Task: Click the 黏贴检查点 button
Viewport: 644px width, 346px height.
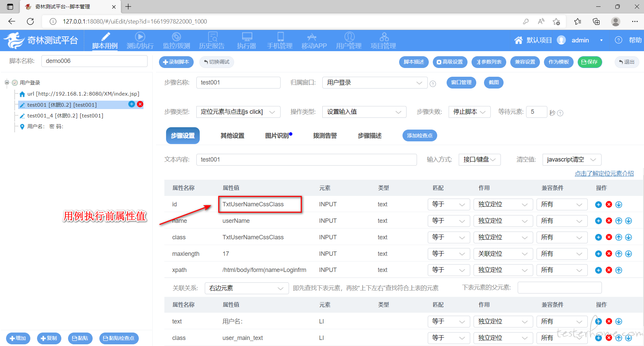Action: pos(119,338)
